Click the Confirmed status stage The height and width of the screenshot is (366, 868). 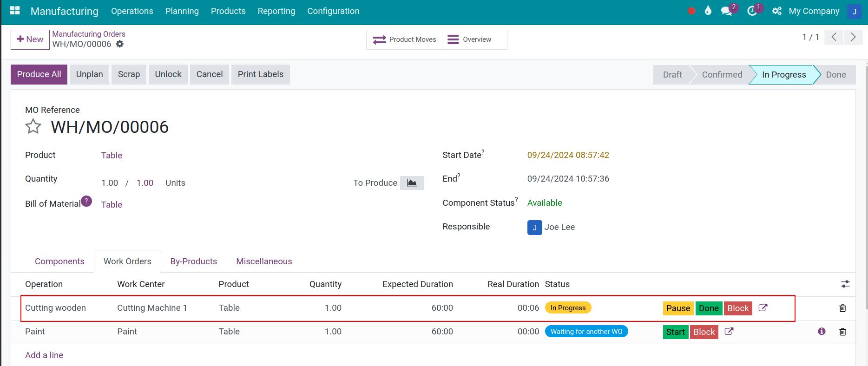[722, 74]
